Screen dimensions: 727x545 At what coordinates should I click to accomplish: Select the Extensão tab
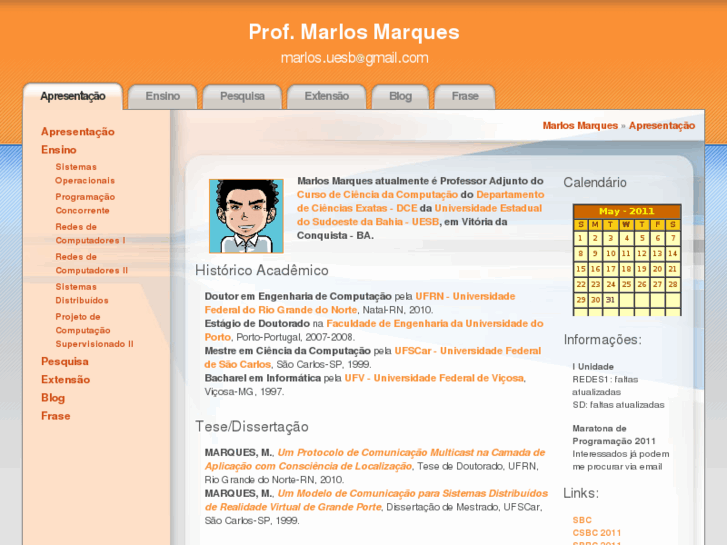(x=326, y=96)
